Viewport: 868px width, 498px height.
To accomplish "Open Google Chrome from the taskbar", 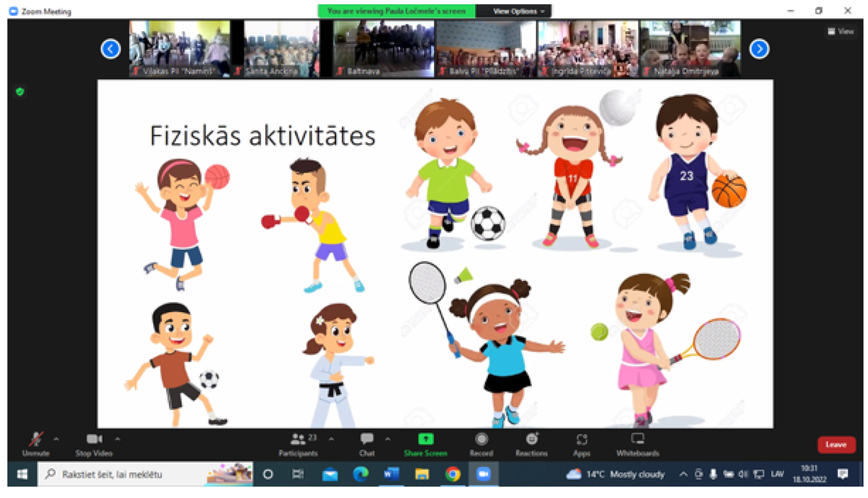I will coord(453,474).
